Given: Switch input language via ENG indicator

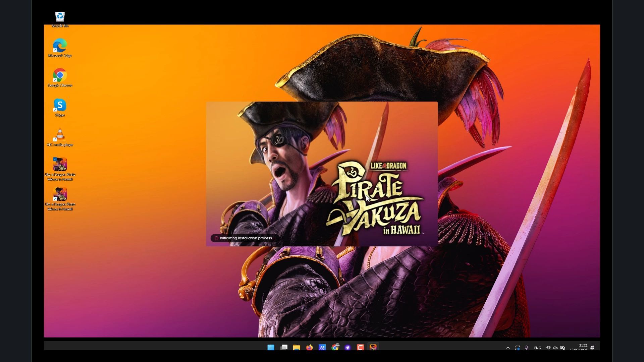Looking at the screenshot, I should click(x=537, y=348).
